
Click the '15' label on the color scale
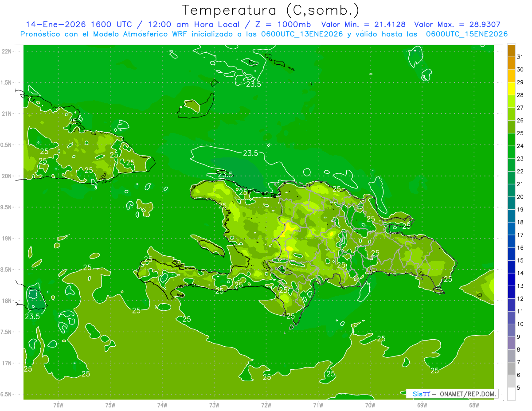pos(520,260)
